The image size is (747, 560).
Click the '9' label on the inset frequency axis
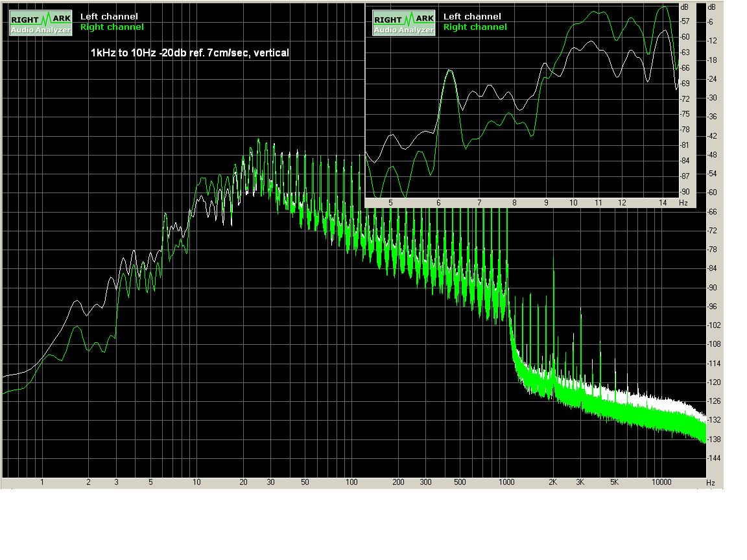tap(546, 203)
